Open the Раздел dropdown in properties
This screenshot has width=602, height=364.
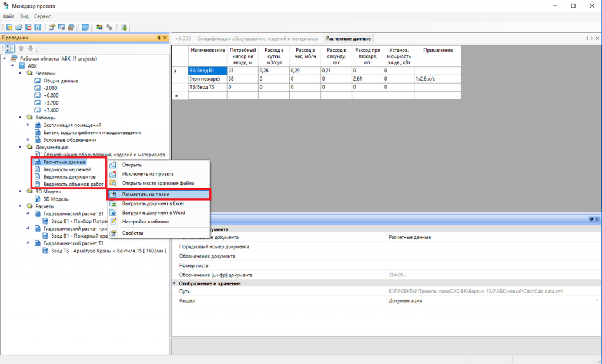(x=596, y=300)
